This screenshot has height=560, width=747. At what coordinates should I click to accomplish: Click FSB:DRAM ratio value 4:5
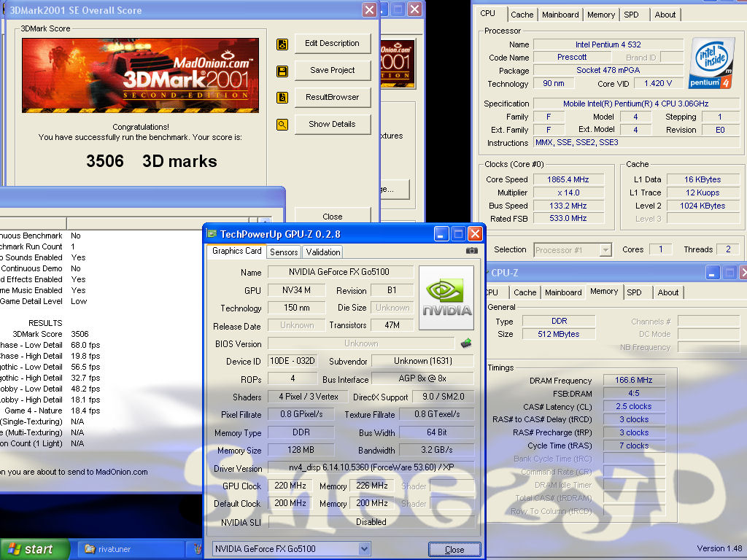[634, 393]
